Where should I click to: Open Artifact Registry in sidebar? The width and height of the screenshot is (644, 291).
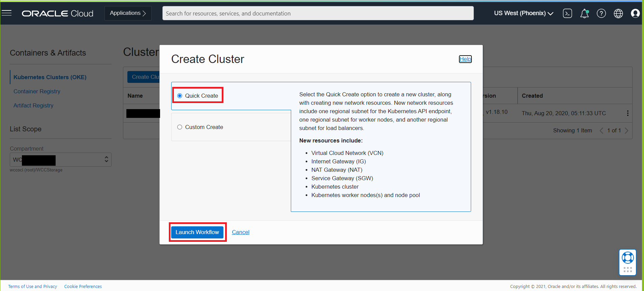[33, 105]
